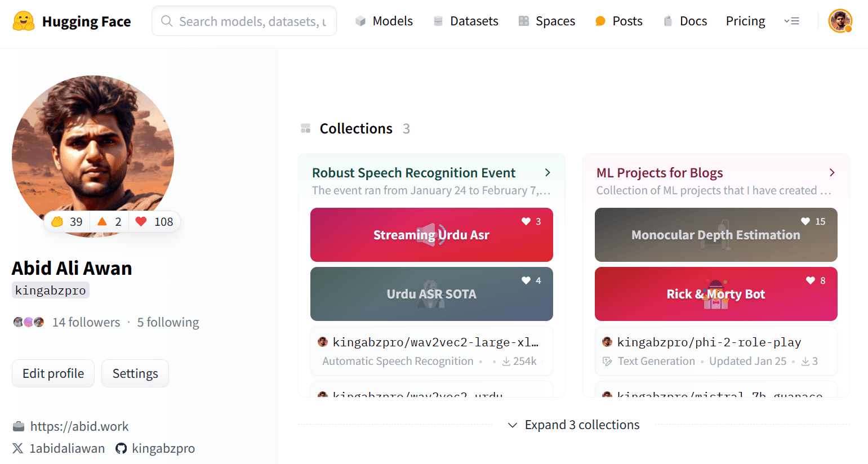Open the https://abid.work website link
Screen dimensions: 868x464
tap(79, 426)
